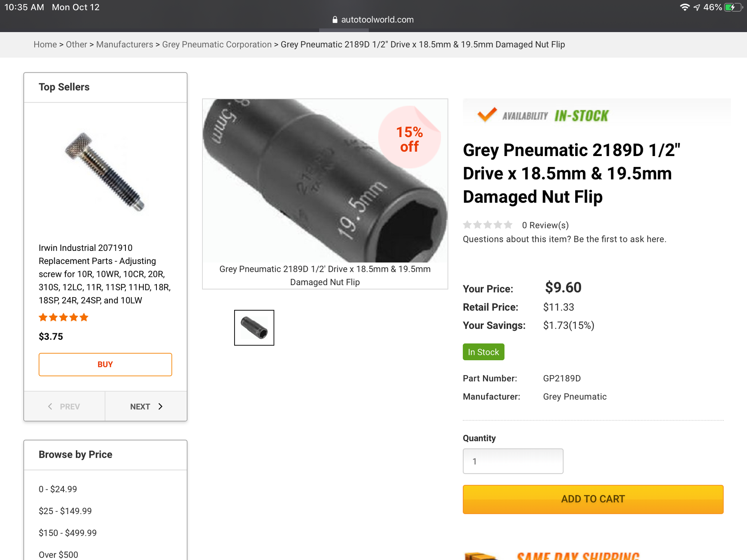
Task: Tap the lock icon in address bar
Action: pyautogui.click(x=335, y=20)
